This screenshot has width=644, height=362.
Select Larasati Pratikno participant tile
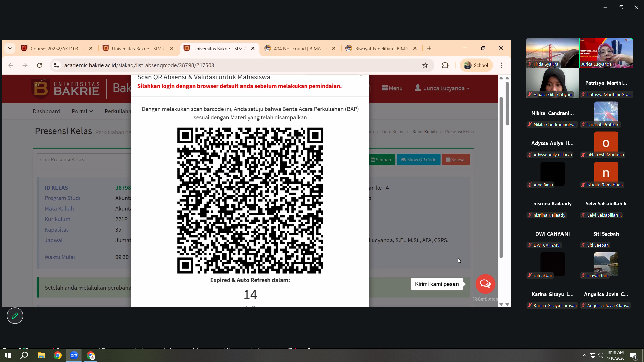606,113
